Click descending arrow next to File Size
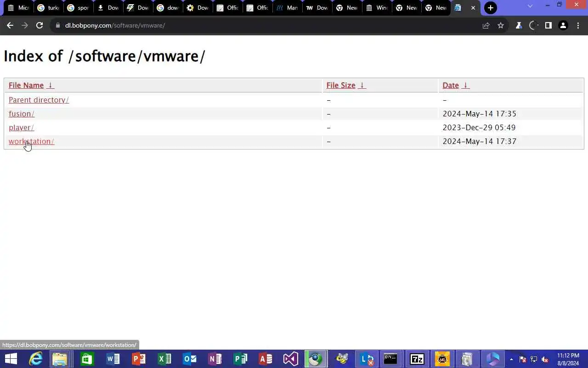This screenshot has height=368, width=588. pyautogui.click(x=362, y=85)
